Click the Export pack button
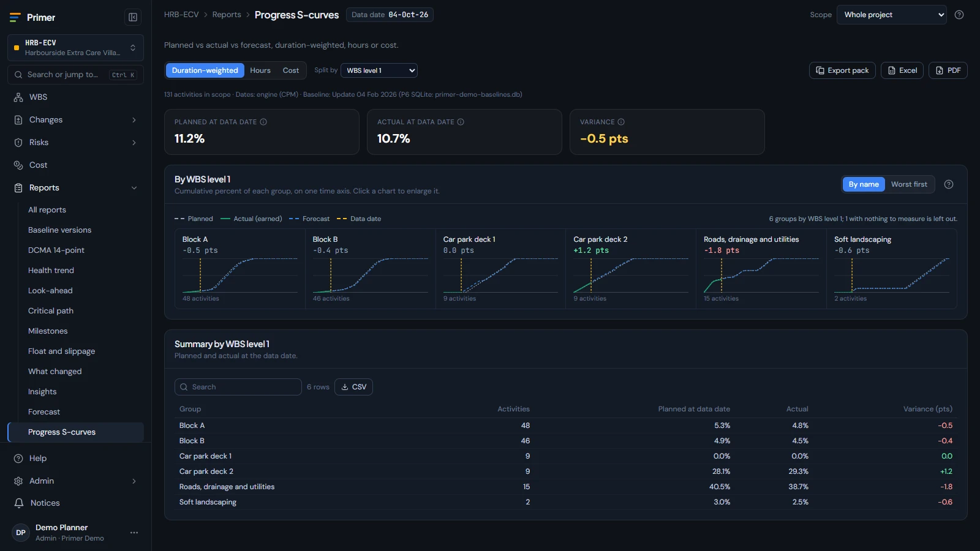The image size is (980, 551). [842, 70]
